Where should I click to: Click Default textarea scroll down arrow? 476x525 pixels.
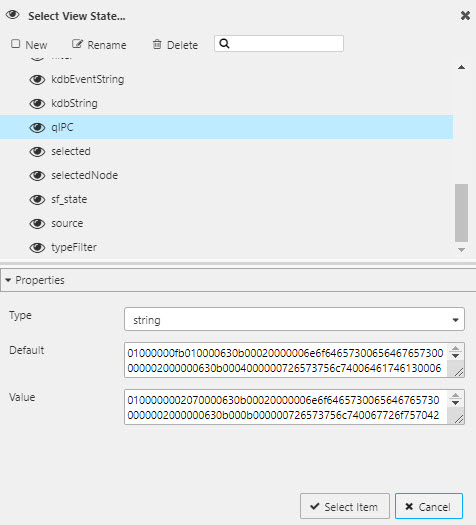pyautogui.click(x=456, y=356)
